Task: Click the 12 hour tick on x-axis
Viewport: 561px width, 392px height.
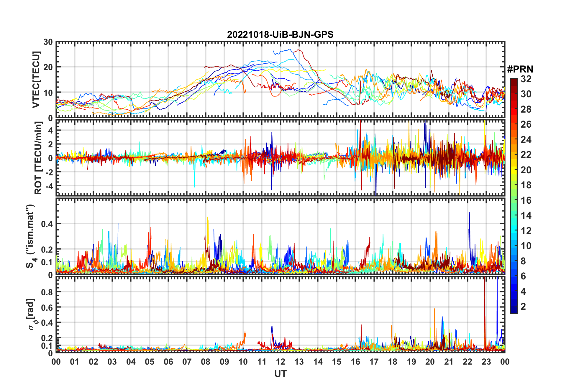Action: 280,362
